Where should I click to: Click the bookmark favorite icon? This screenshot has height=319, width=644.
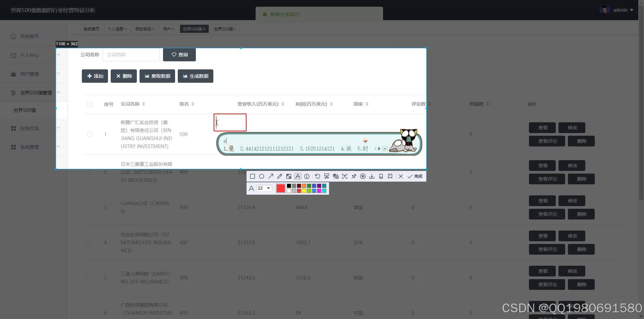390,176
